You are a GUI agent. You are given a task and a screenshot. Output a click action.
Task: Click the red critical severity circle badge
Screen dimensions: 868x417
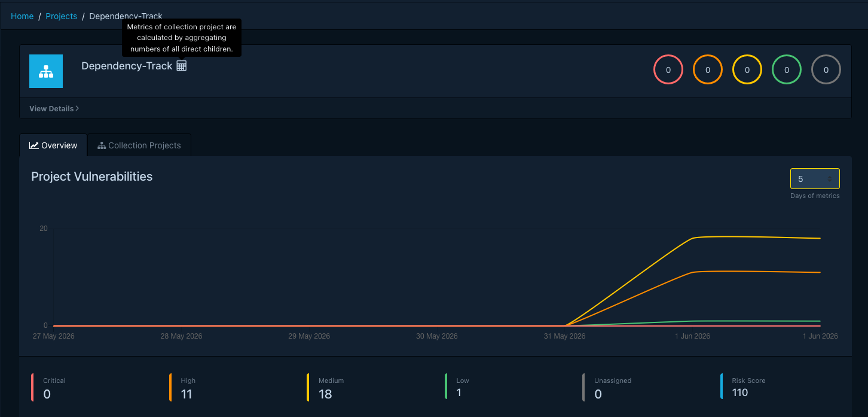(668, 69)
